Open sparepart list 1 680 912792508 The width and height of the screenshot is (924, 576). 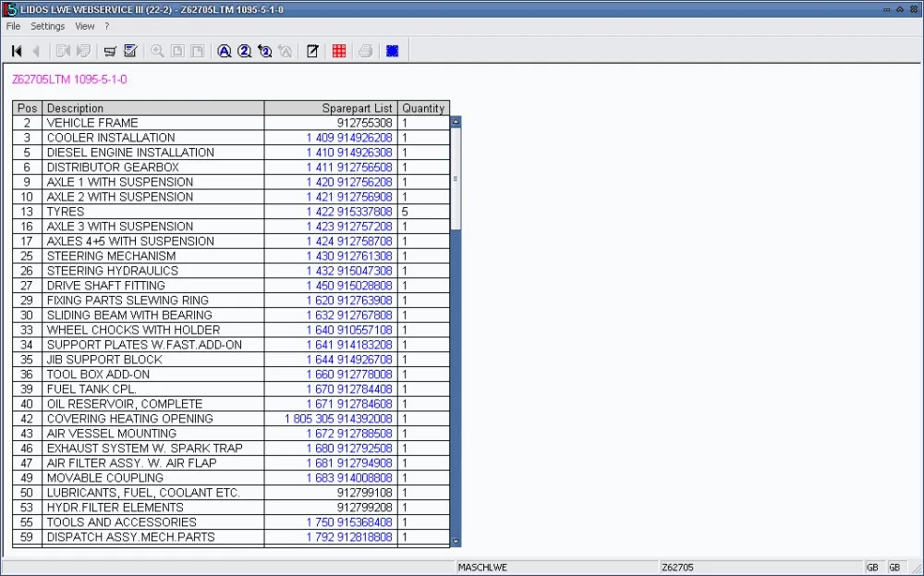pos(349,448)
